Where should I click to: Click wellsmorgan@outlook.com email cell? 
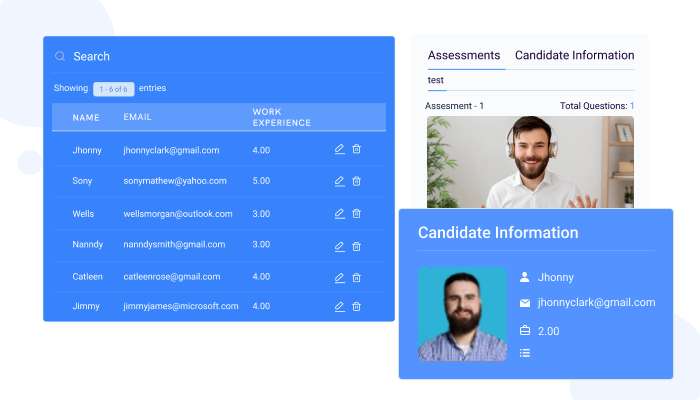click(x=178, y=214)
